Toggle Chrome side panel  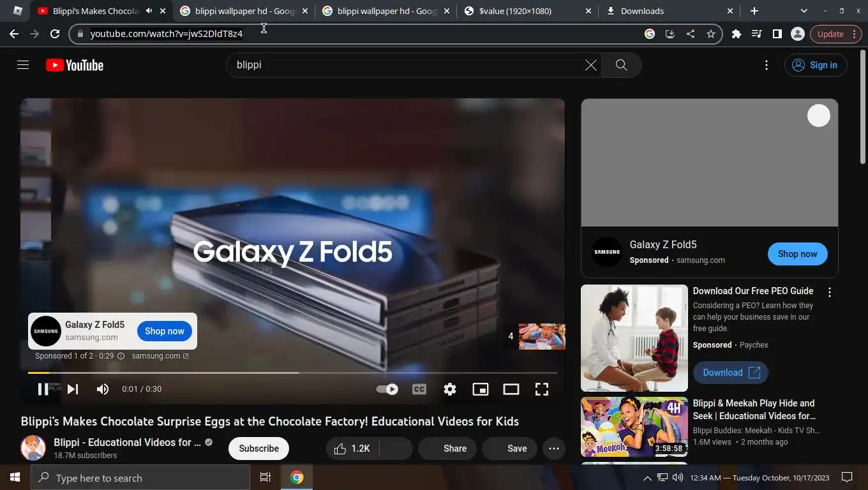[x=777, y=34]
